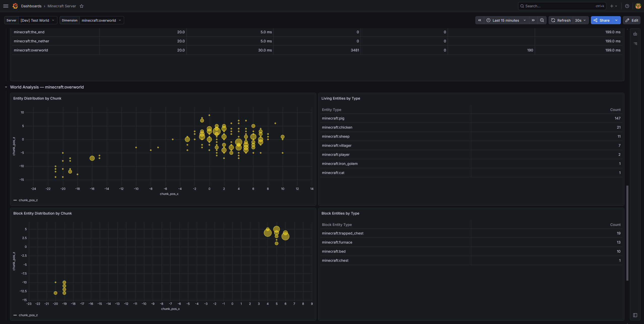Focus the Search input field

coord(562,6)
